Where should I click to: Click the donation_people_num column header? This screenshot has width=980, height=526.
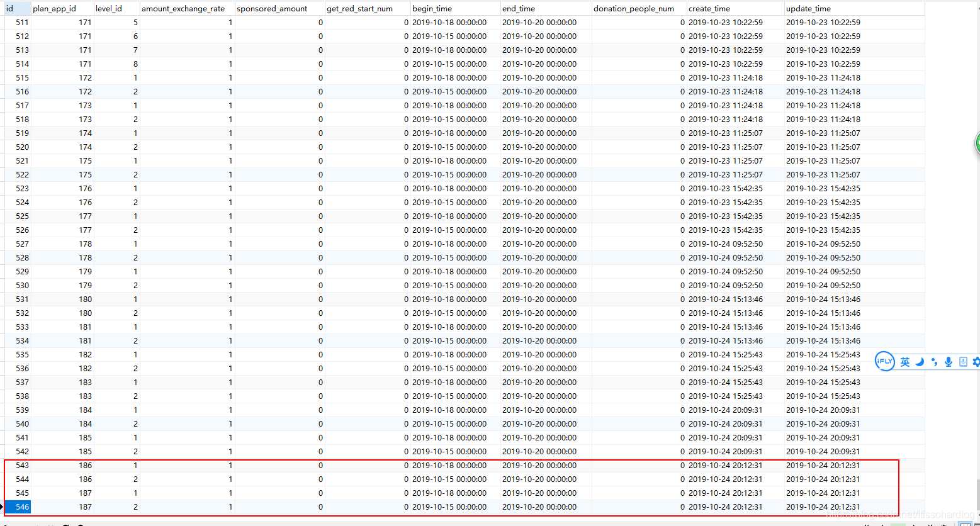(639, 9)
